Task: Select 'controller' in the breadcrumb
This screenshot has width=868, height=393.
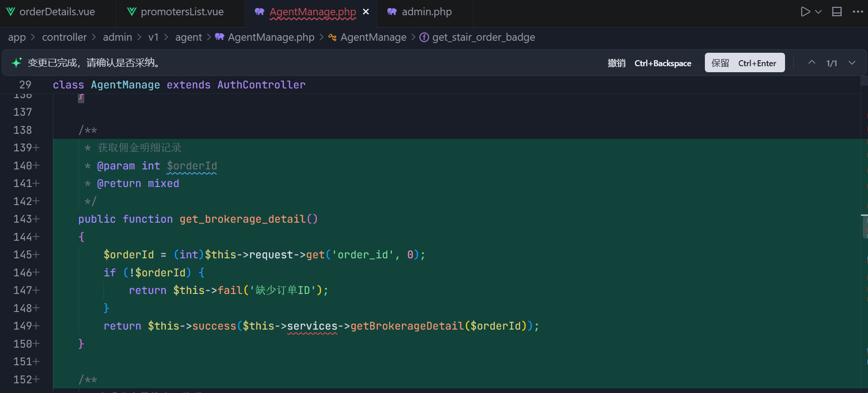Action: 64,37
